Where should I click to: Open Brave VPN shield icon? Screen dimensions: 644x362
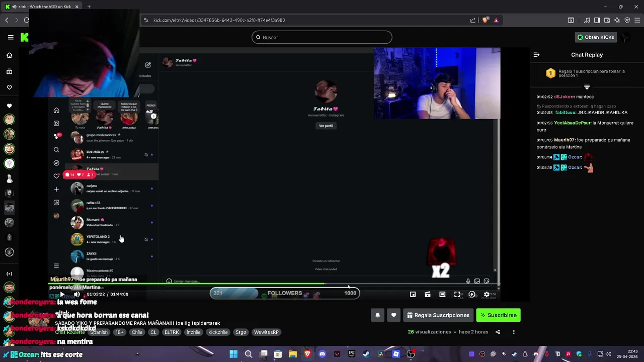(627, 20)
